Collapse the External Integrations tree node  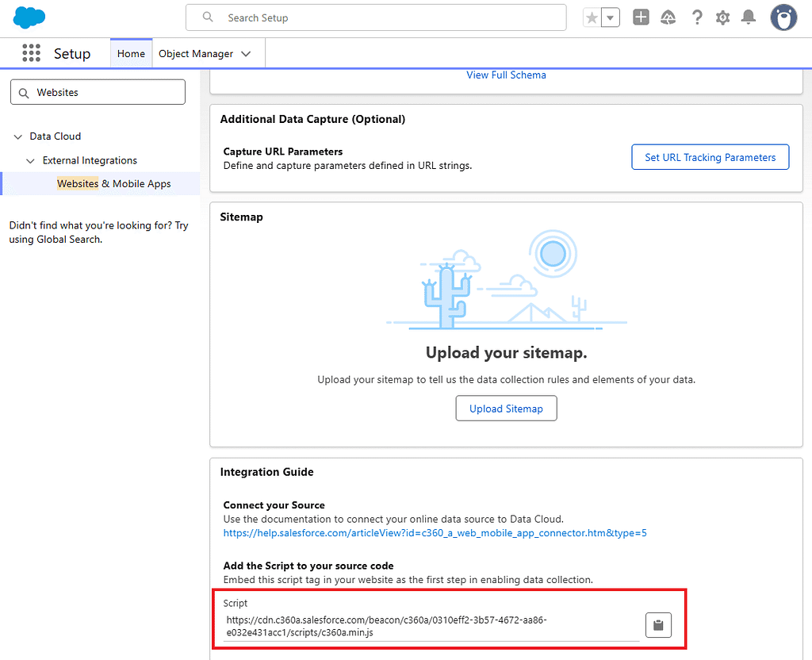coord(31,161)
